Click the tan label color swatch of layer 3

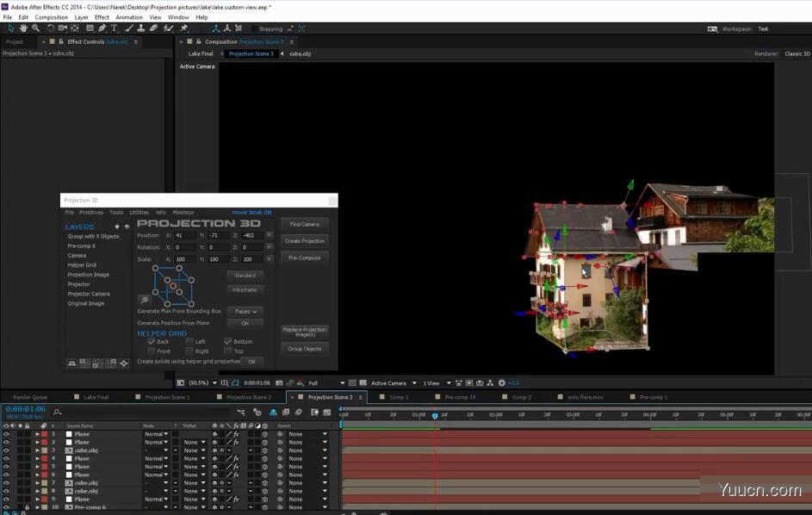[x=45, y=450]
